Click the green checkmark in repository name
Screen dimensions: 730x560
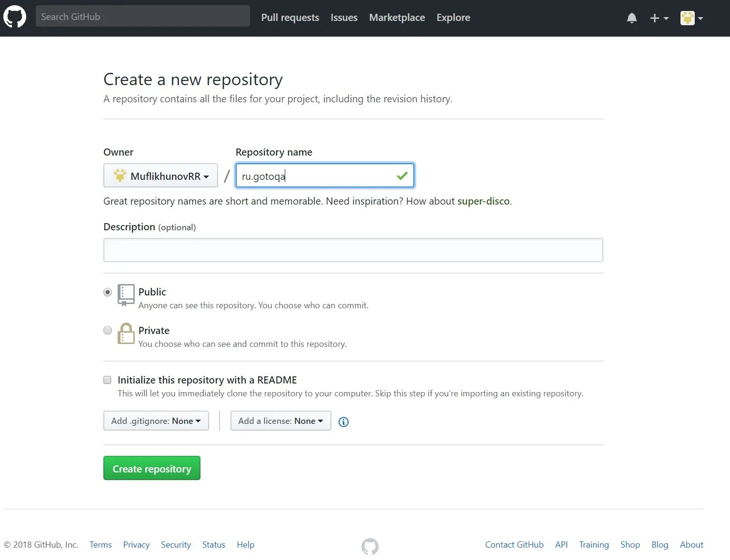(x=402, y=176)
